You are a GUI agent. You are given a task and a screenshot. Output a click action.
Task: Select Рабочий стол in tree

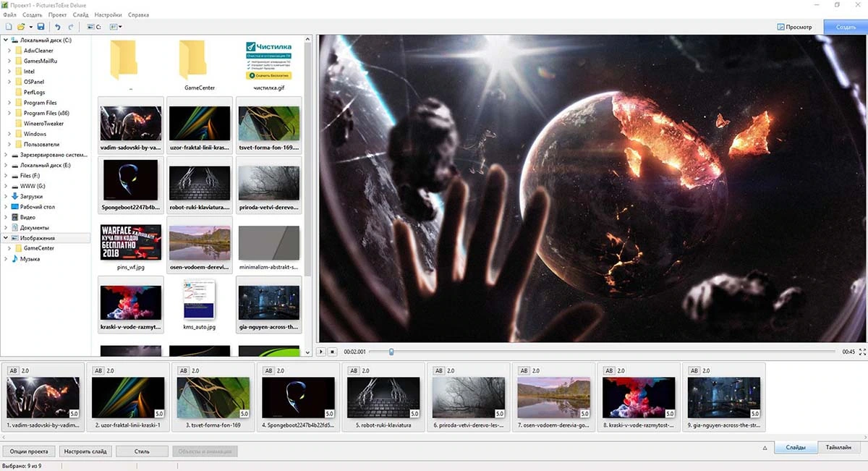click(38, 207)
